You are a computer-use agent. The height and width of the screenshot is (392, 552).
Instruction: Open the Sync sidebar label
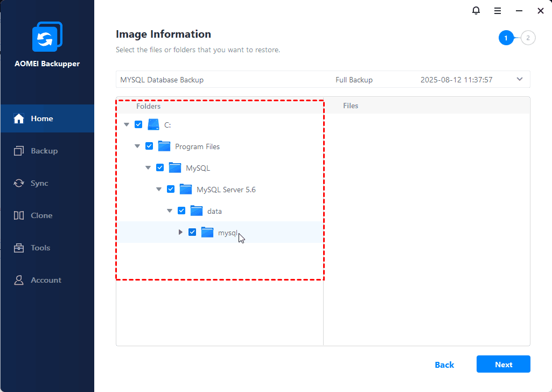coord(39,183)
